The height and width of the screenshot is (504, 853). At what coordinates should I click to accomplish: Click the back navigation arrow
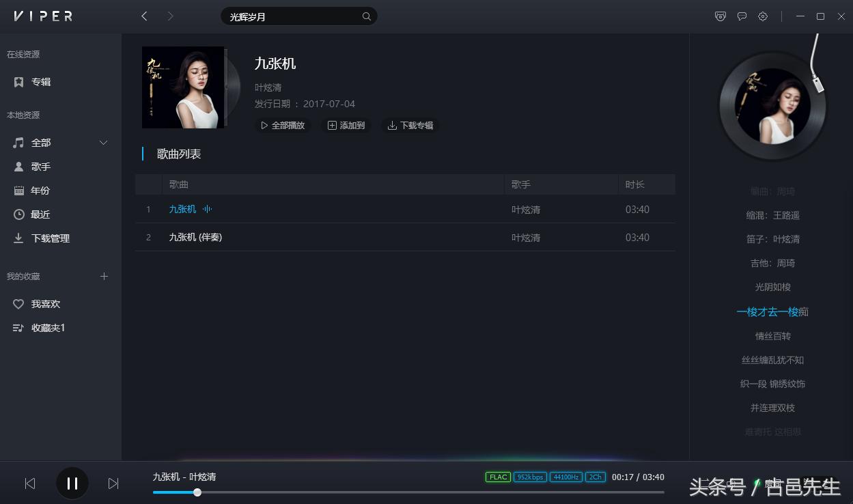[144, 16]
